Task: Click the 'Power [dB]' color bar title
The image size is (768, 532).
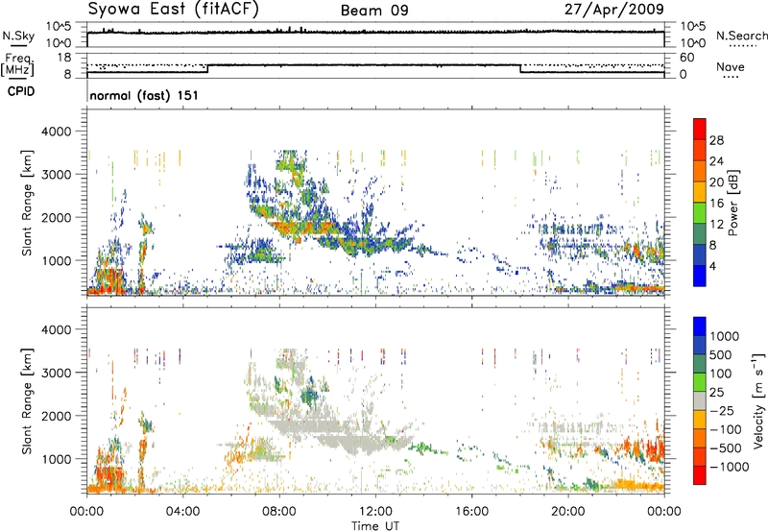Action: click(x=733, y=203)
